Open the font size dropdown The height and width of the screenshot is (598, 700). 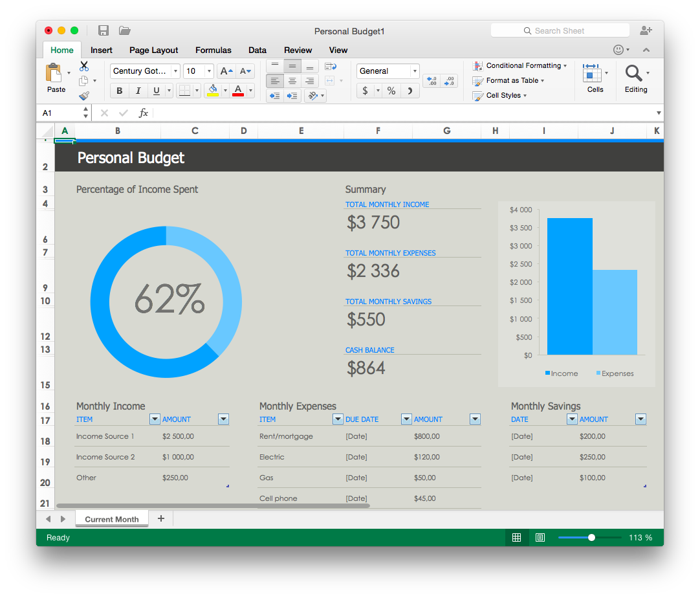(x=209, y=71)
